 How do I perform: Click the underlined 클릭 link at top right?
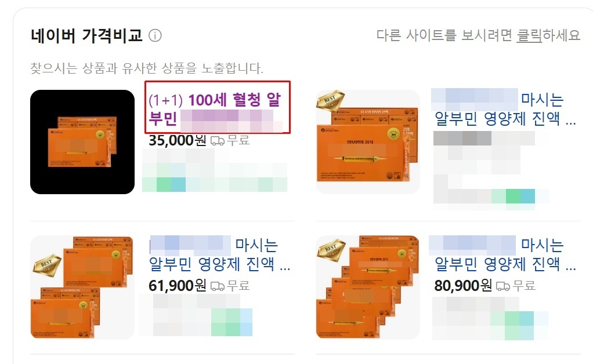[529, 35]
